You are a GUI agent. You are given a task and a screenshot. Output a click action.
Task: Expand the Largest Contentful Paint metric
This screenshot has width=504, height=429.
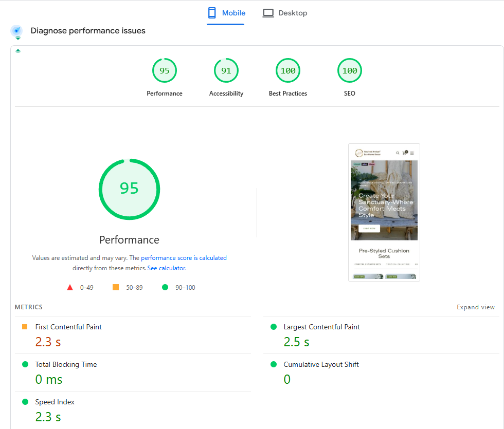click(321, 327)
